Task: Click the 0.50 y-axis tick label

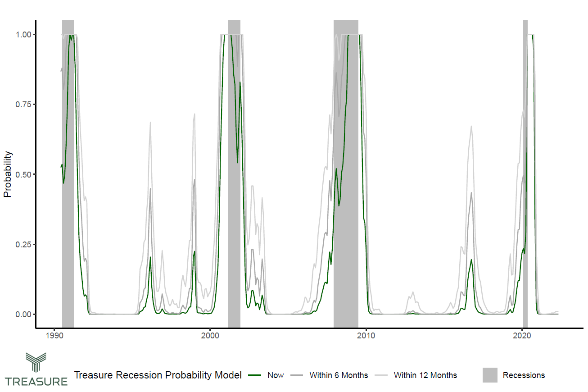Action: click(x=23, y=174)
